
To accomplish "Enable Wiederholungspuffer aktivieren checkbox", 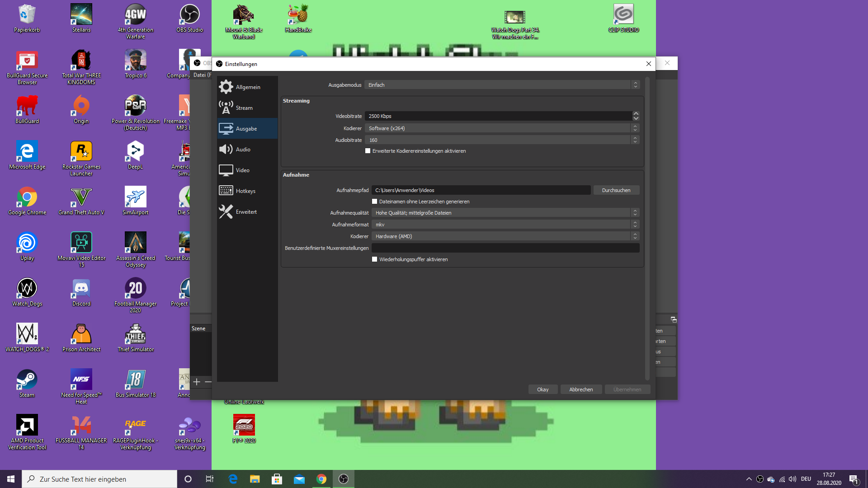I will pos(374,259).
